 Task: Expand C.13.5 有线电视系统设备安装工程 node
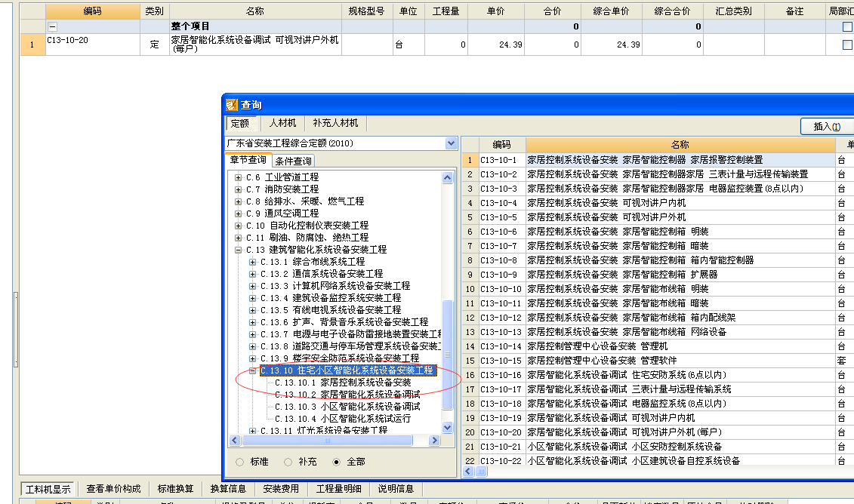point(253,310)
